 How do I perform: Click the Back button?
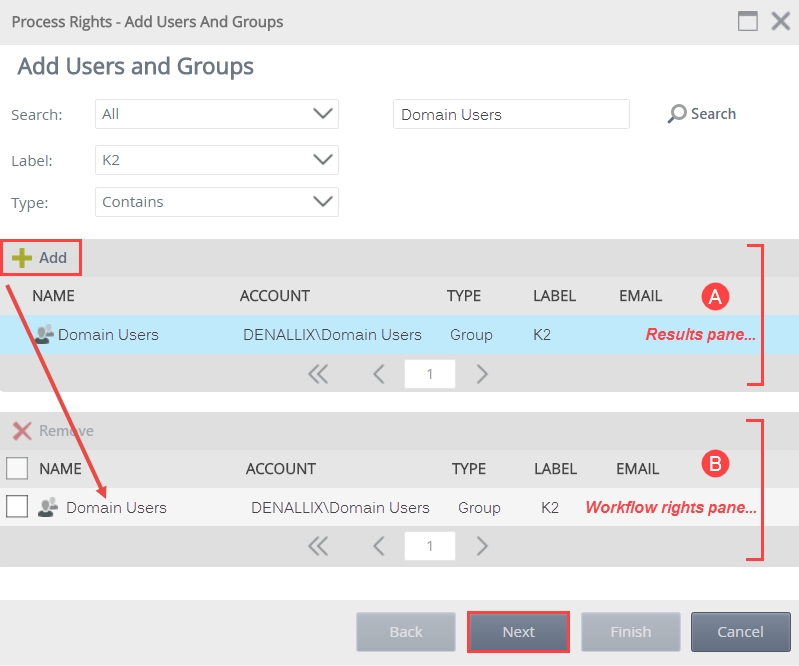[406, 632]
